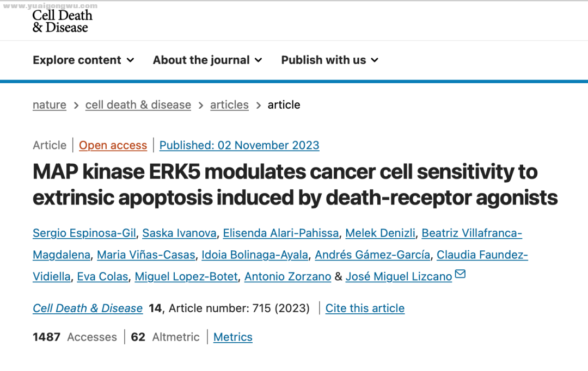Click the Cell Death & Disease logo

click(x=62, y=21)
